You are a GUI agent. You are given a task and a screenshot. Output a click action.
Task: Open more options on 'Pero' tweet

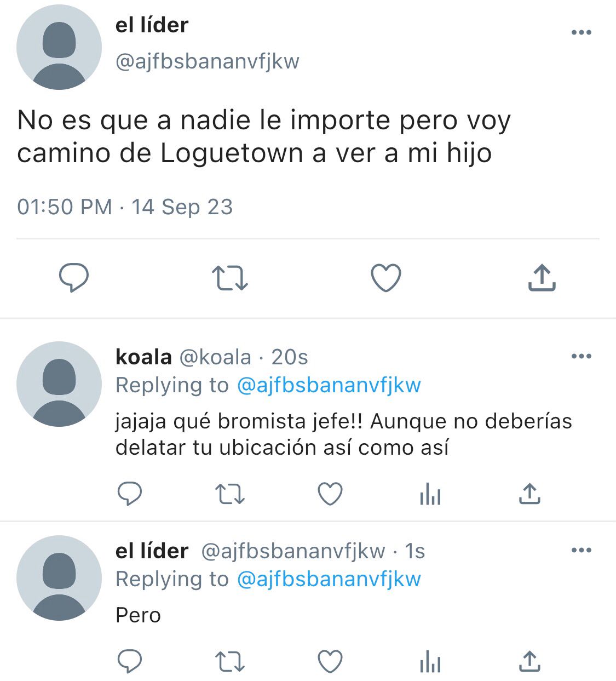(581, 550)
